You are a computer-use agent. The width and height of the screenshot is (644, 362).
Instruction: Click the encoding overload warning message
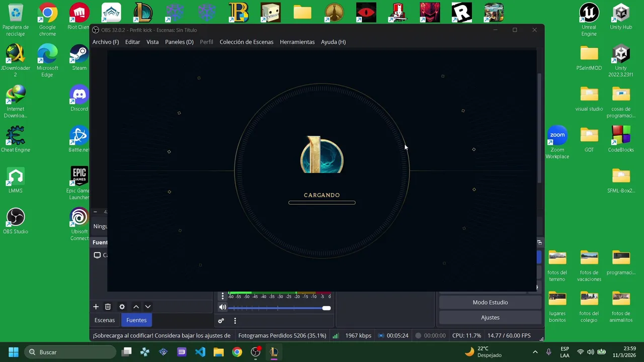[162, 336]
